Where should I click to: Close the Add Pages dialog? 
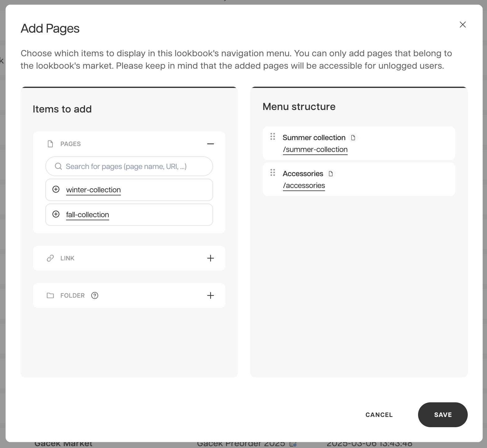point(462,25)
